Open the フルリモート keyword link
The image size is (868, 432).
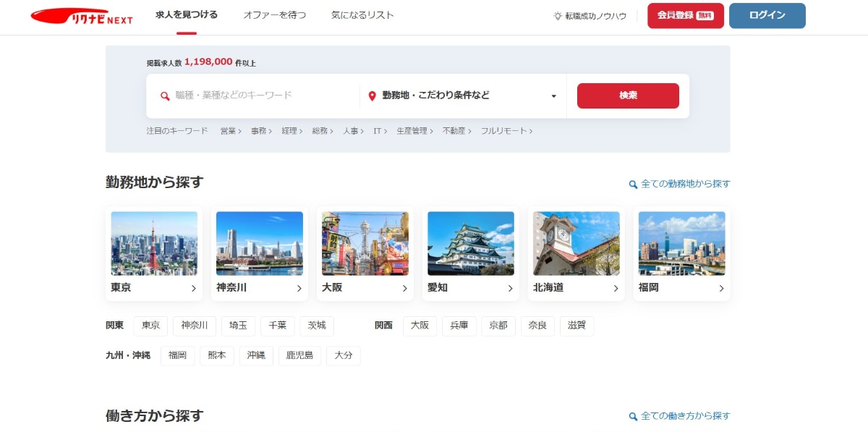coord(506,131)
